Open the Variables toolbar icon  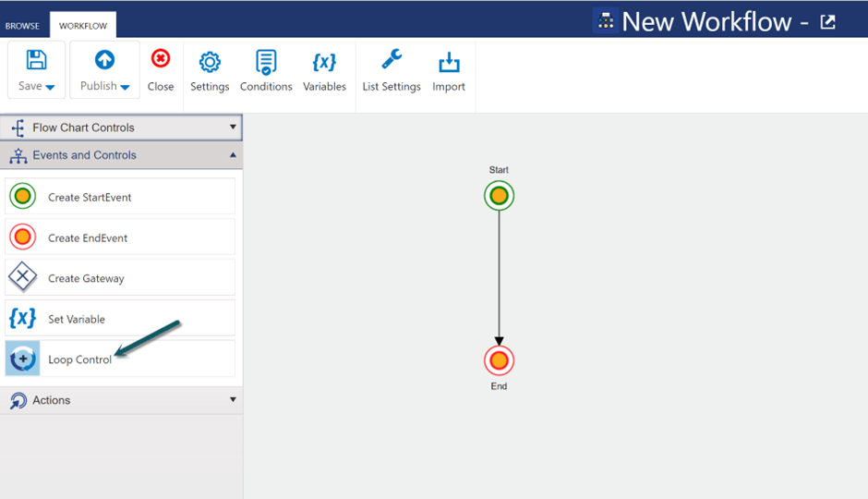[x=324, y=63]
